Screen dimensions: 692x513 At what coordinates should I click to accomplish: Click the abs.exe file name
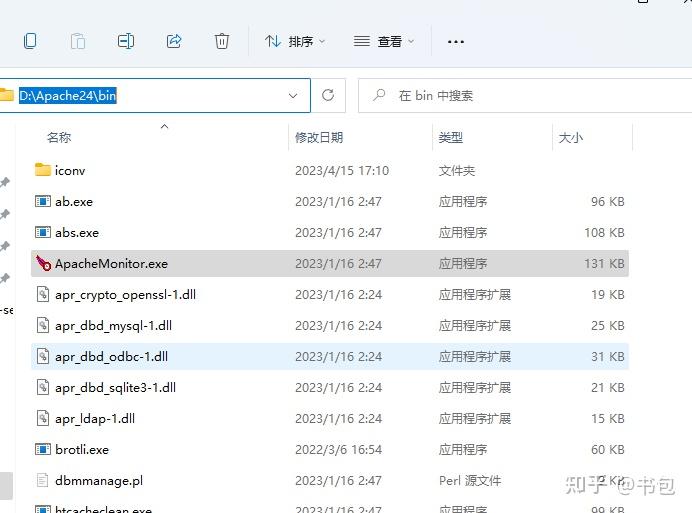point(77,233)
